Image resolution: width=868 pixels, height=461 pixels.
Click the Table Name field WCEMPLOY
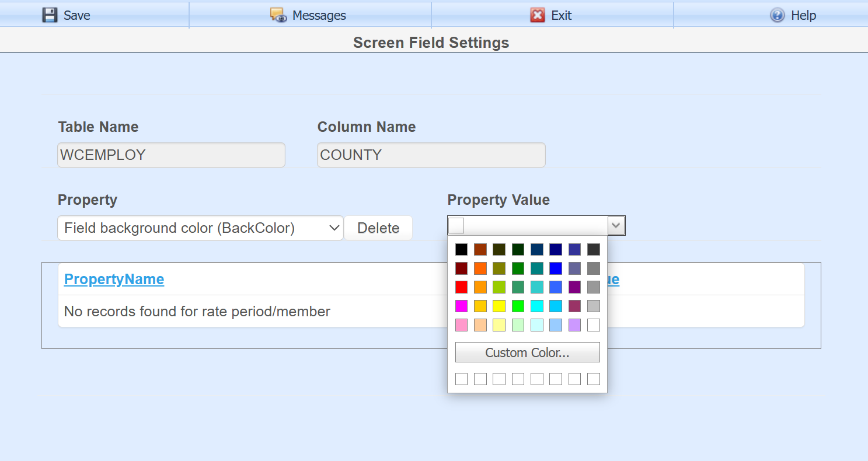coord(171,155)
